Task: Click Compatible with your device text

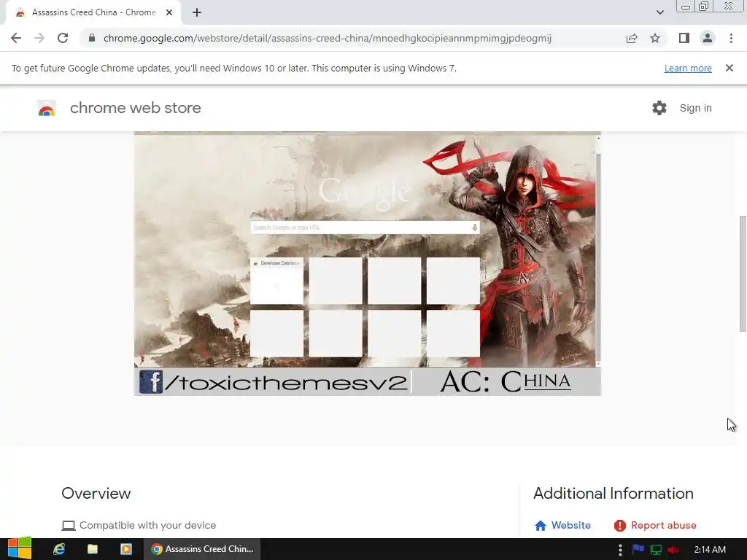Action: tap(147, 525)
